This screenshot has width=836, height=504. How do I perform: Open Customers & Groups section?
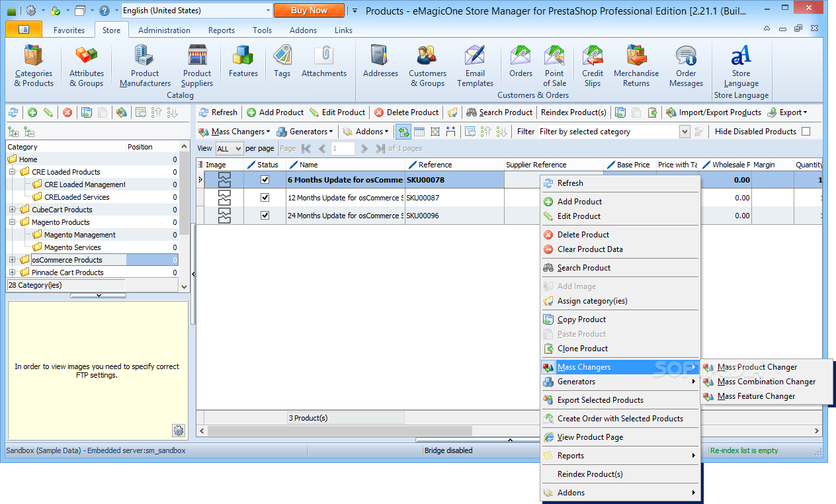[x=427, y=65]
